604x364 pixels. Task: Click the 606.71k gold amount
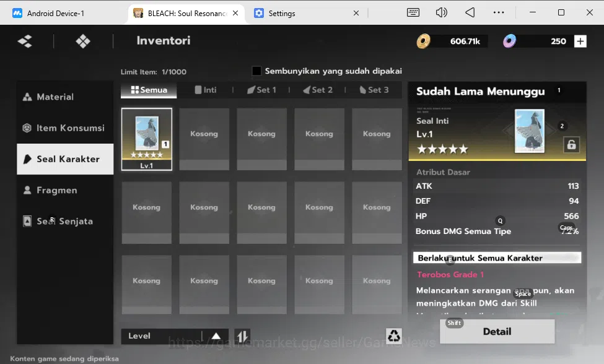pyautogui.click(x=465, y=41)
